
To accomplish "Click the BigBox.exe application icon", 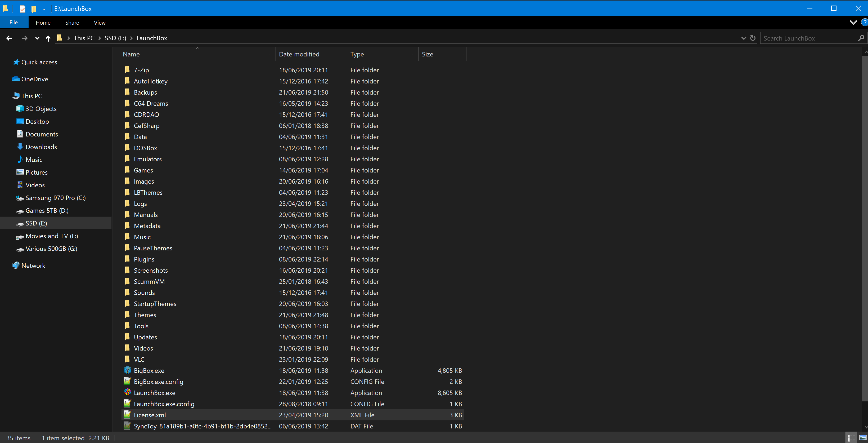I will [x=127, y=370].
